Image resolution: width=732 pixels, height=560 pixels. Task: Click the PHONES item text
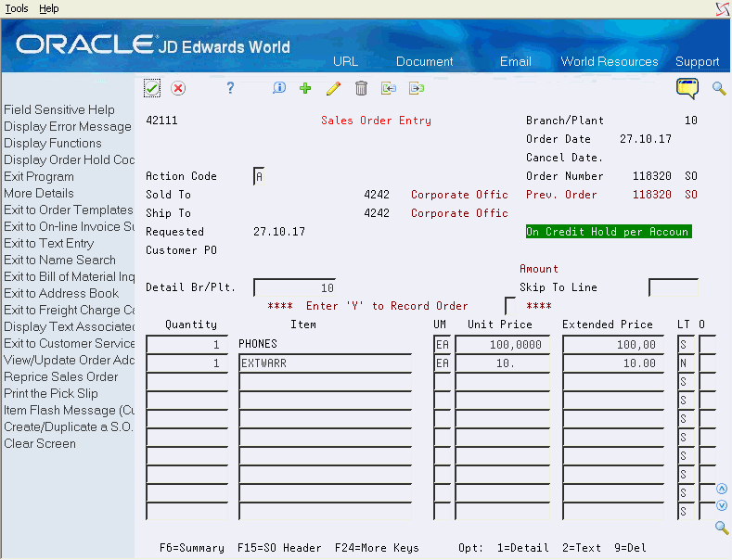point(258,344)
